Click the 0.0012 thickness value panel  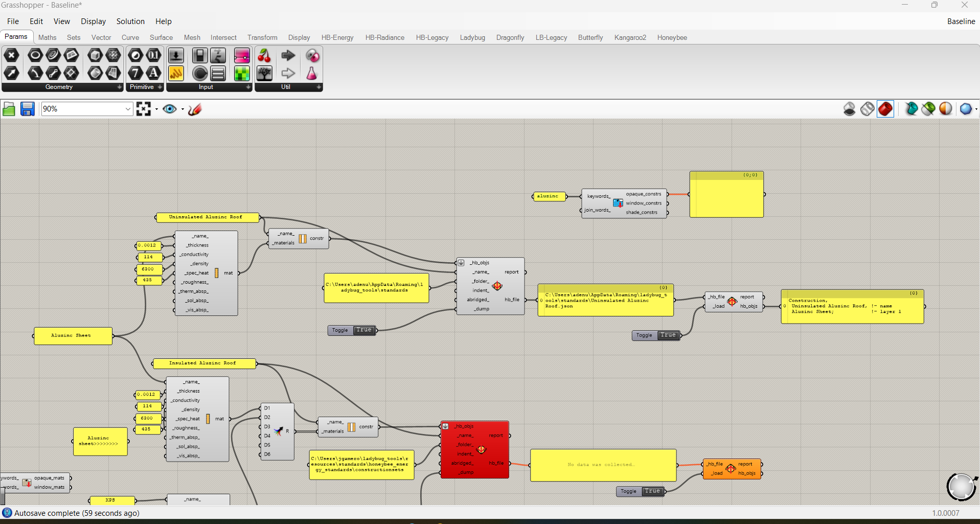[x=147, y=246]
